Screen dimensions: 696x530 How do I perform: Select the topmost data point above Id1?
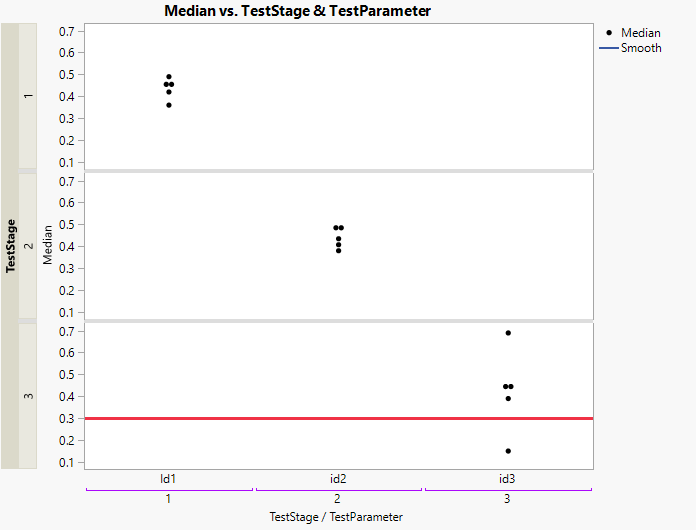coord(169,77)
